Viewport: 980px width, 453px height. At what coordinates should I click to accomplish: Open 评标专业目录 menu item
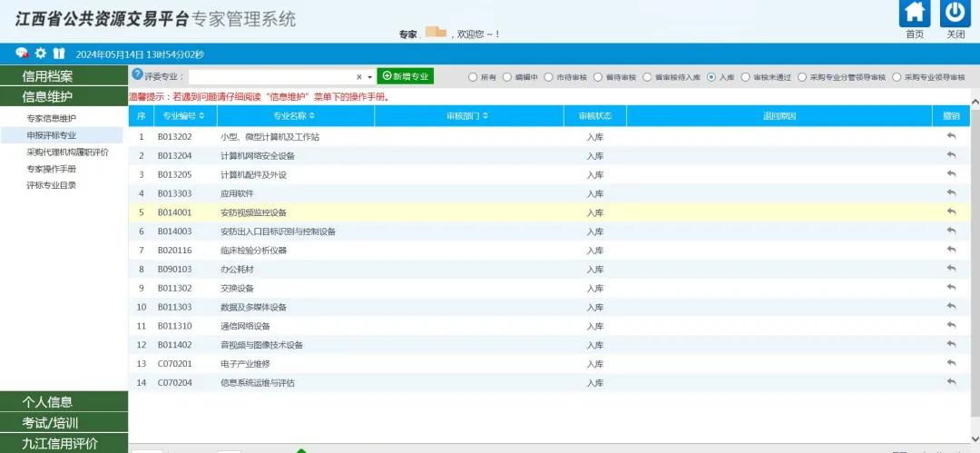click(52, 185)
